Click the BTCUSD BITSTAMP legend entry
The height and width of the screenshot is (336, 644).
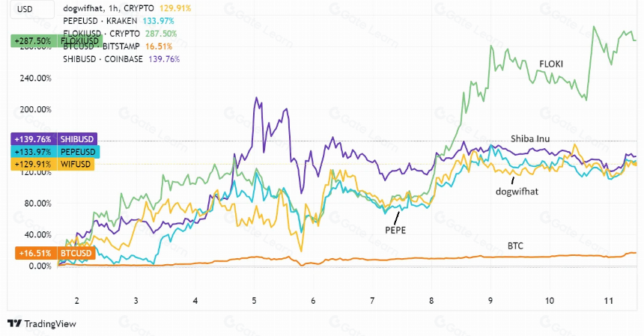pos(118,46)
